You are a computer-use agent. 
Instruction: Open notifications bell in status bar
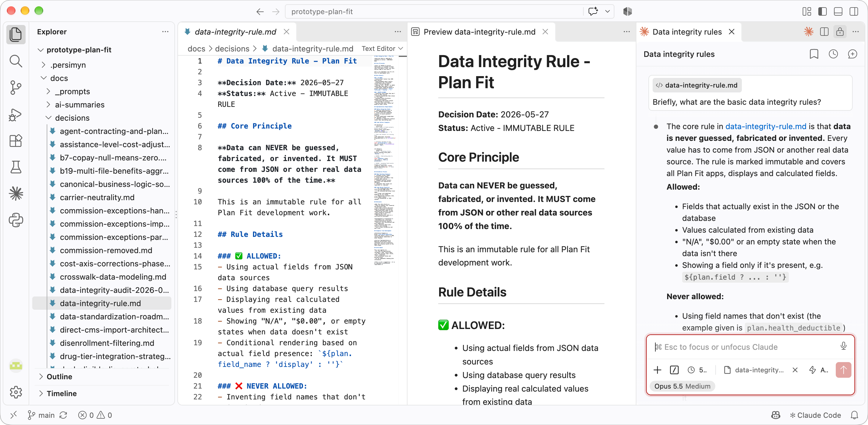point(854,415)
